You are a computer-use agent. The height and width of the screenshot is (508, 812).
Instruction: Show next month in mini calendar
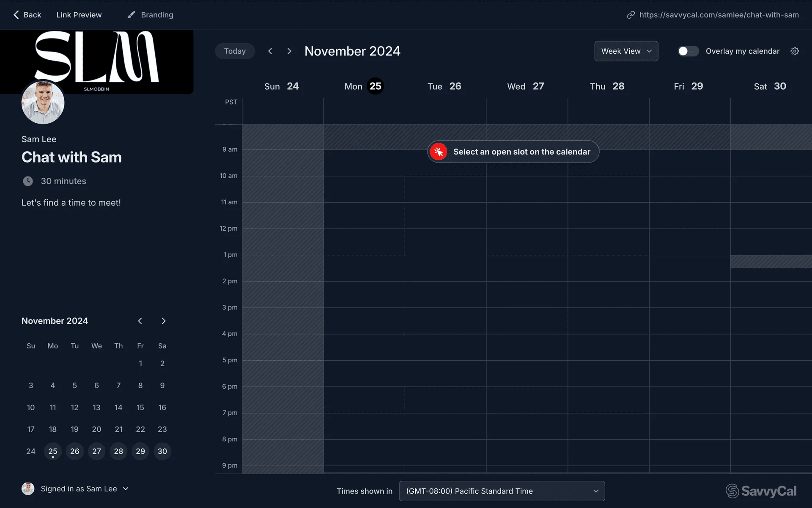point(164,321)
